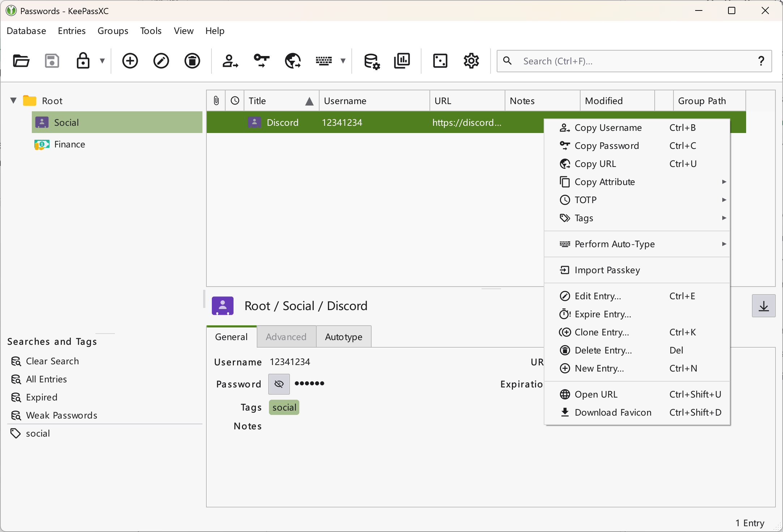783x532 pixels.
Task: Click the Copy Username toolbar icon
Action: [x=230, y=61]
